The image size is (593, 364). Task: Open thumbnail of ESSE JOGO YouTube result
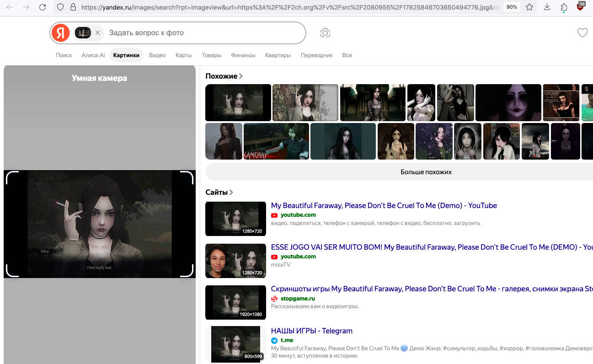coord(236,261)
